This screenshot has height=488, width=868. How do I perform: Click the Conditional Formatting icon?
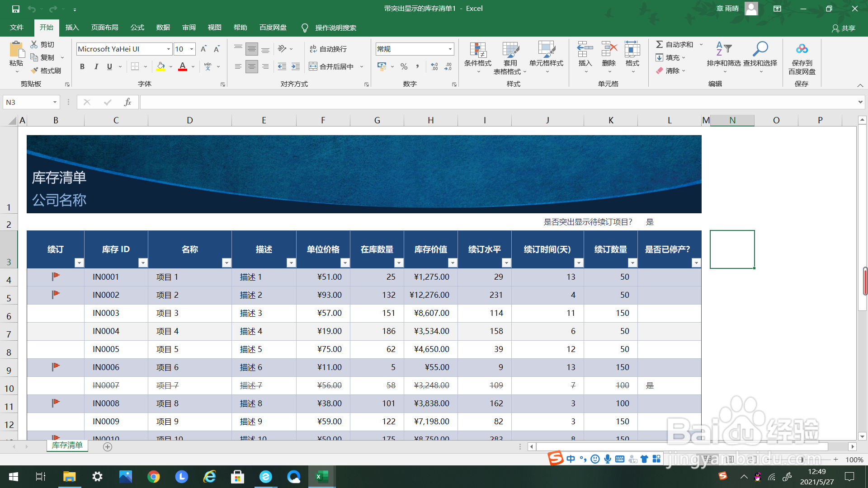pos(477,51)
